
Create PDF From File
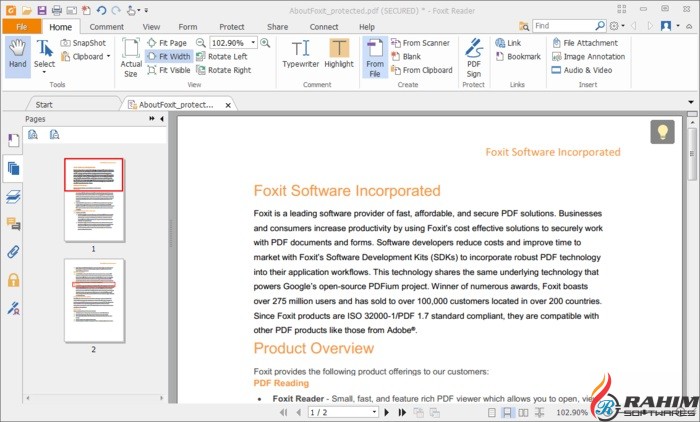tap(375, 58)
